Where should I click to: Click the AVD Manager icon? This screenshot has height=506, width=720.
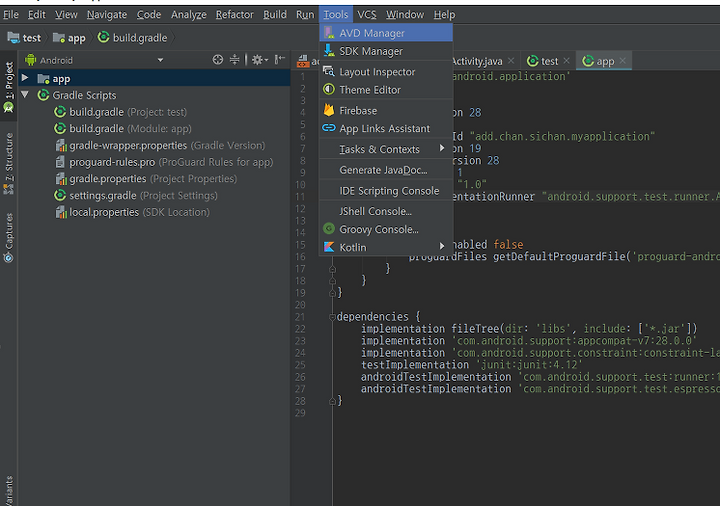point(329,33)
